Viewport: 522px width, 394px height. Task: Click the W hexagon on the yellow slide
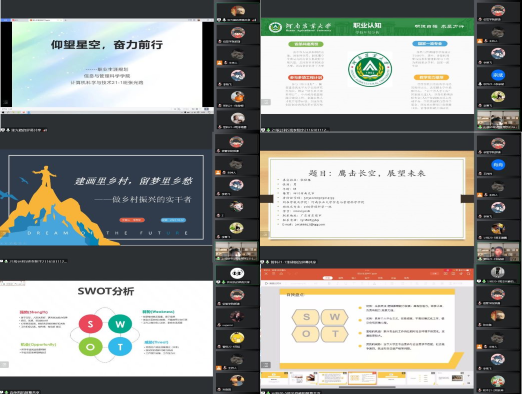tap(335, 317)
